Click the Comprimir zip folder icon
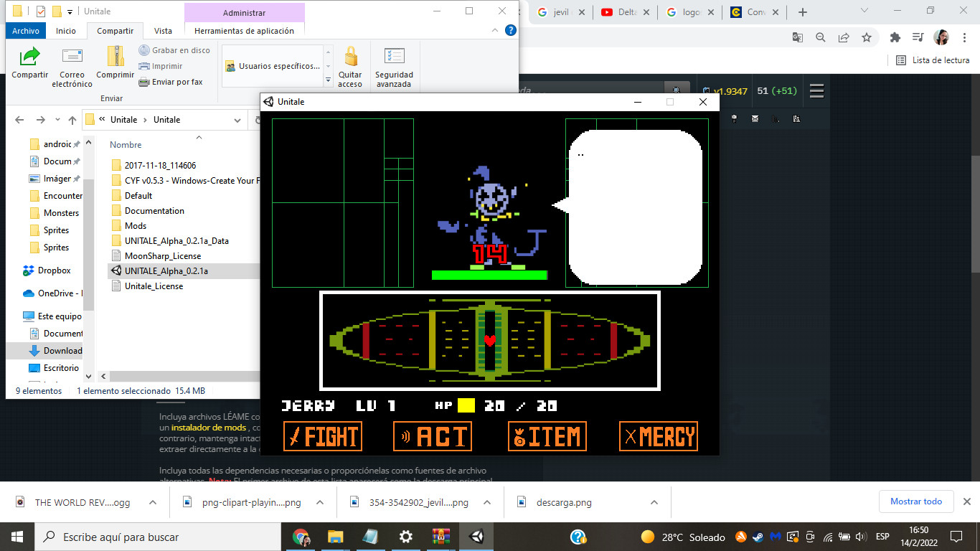This screenshot has height=551, width=980. [115, 62]
